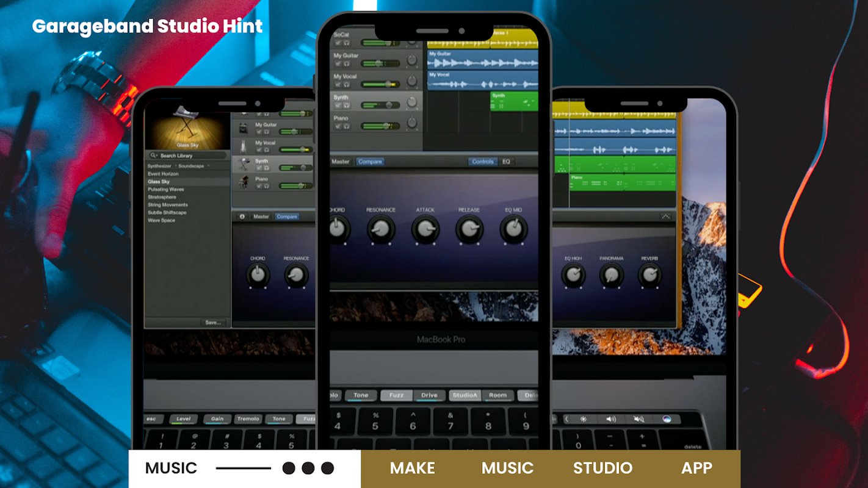
Task: Click the My Guitar pan knob in middle phone
Action: [412, 61]
